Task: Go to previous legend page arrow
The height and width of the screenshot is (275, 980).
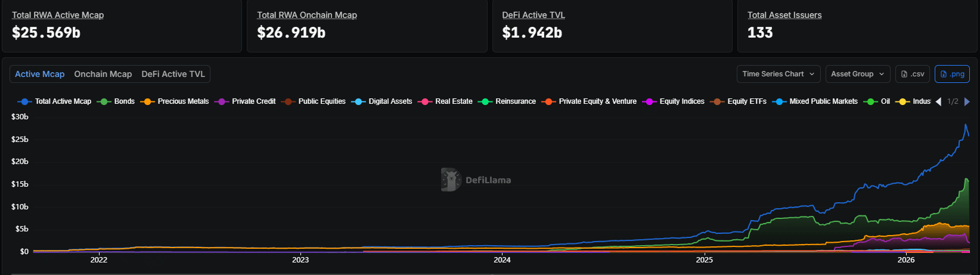Action: [x=938, y=101]
